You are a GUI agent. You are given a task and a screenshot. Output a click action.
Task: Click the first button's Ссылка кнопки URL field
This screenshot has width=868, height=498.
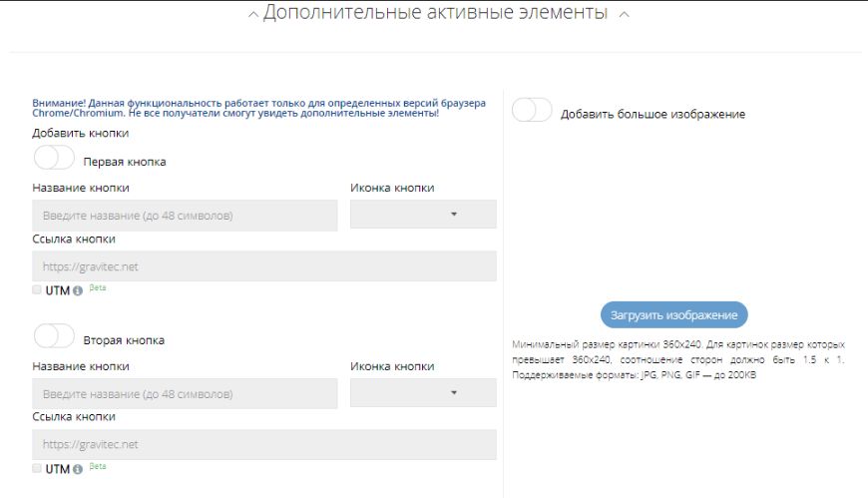pyautogui.click(x=264, y=265)
